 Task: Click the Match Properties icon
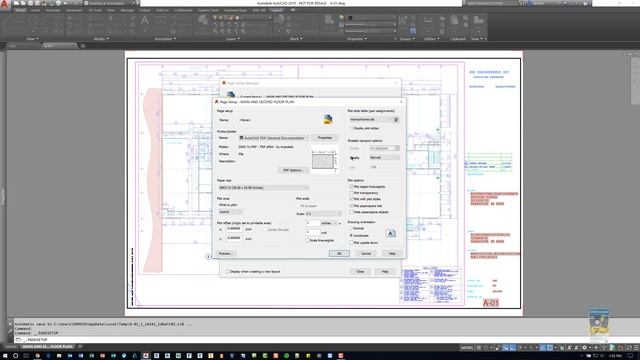[329, 20]
